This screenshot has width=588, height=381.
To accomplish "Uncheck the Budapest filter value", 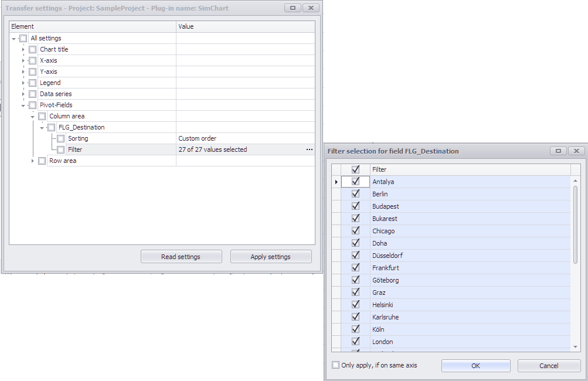I will 355,206.
